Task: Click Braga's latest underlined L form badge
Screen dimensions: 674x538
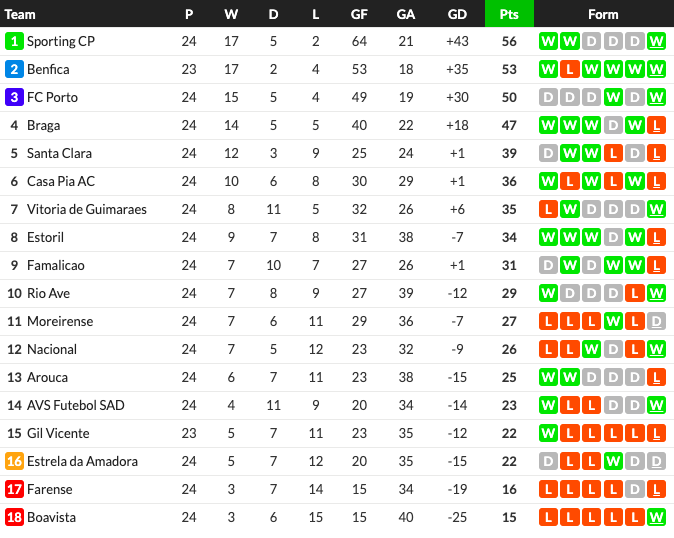Action: [656, 125]
